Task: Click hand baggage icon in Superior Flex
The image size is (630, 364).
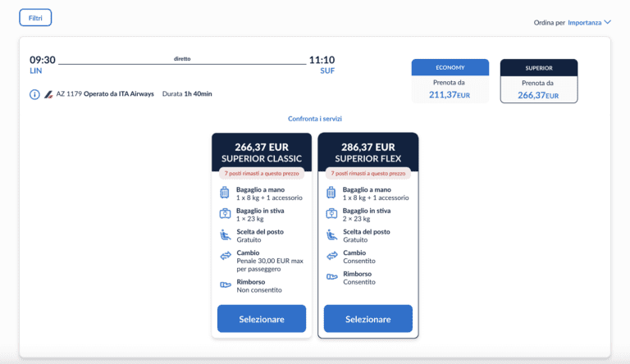Action: tap(331, 193)
